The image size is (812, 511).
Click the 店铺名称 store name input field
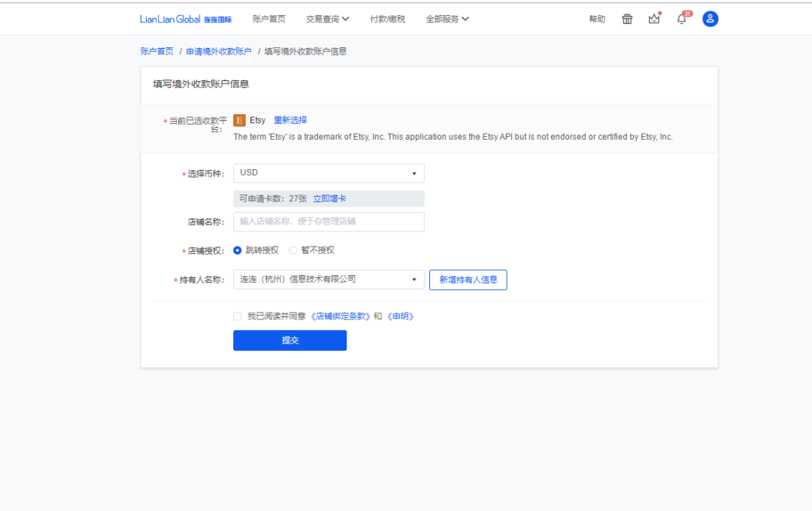coord(329,221)
